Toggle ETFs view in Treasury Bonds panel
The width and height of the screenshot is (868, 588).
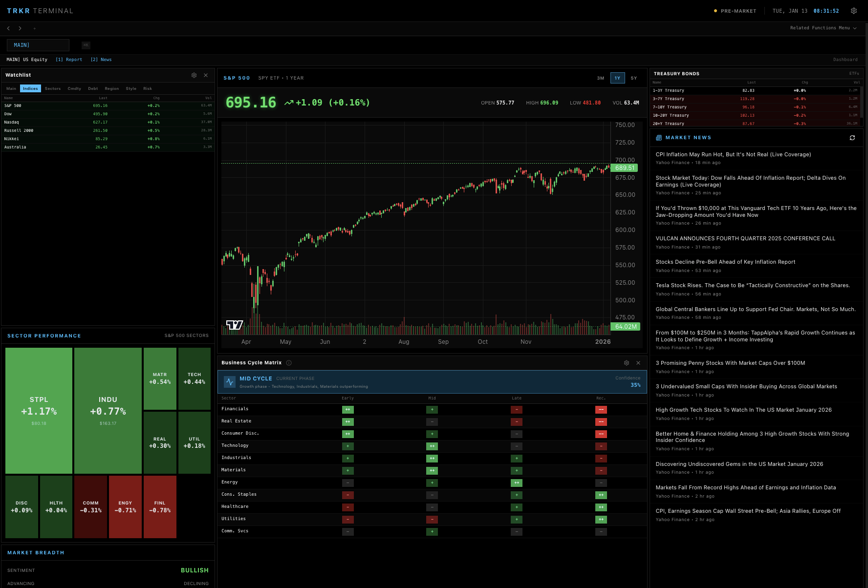[854, 73]
